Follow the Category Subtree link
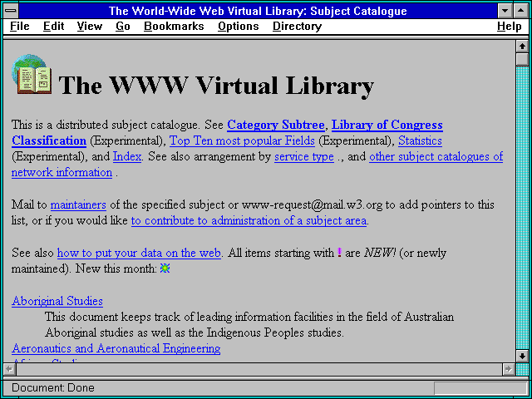Viewport: 532px width, 399px height. pos(276,125)
